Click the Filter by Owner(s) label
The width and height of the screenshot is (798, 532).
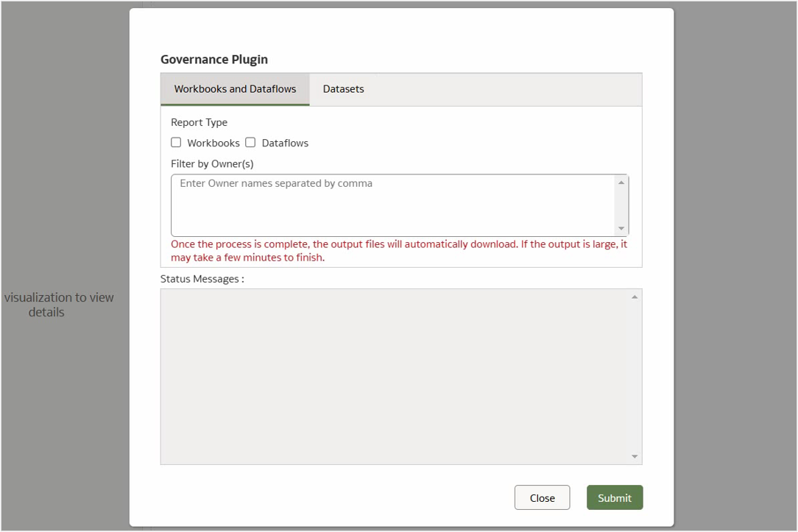click(212, 163)
